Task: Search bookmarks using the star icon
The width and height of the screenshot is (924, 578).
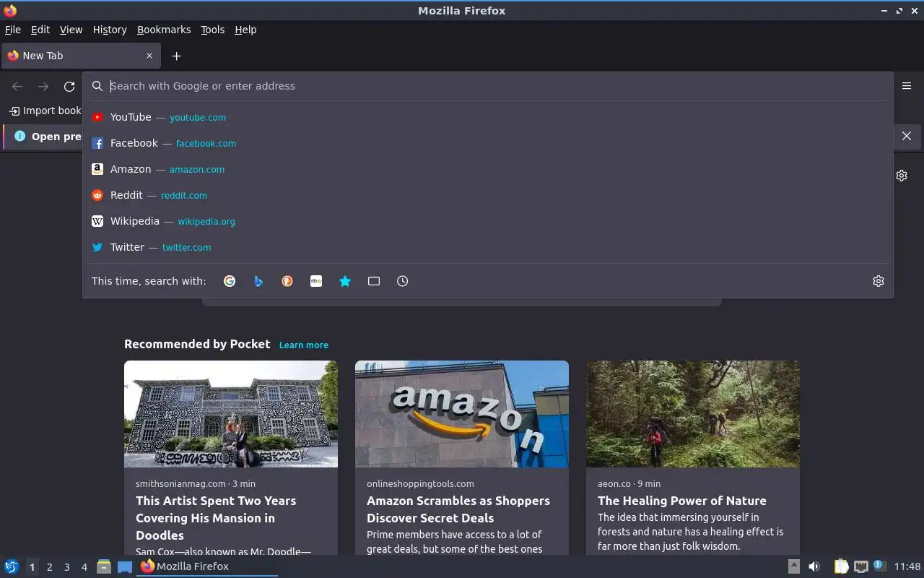Action: pos(345,281)
